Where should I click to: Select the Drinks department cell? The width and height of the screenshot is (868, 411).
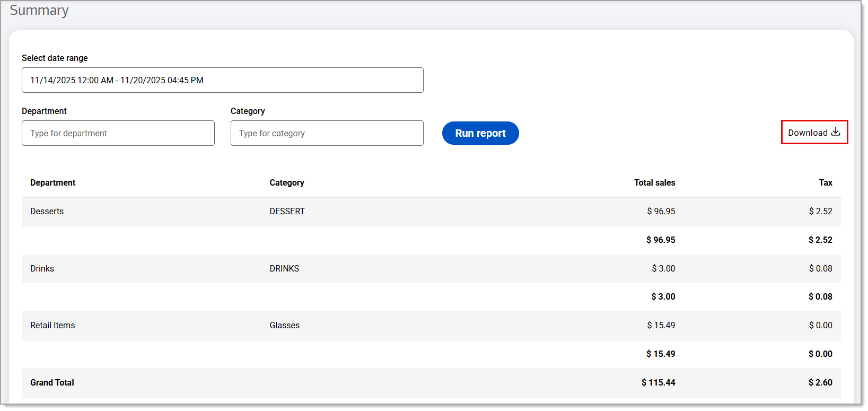[42, 268]
